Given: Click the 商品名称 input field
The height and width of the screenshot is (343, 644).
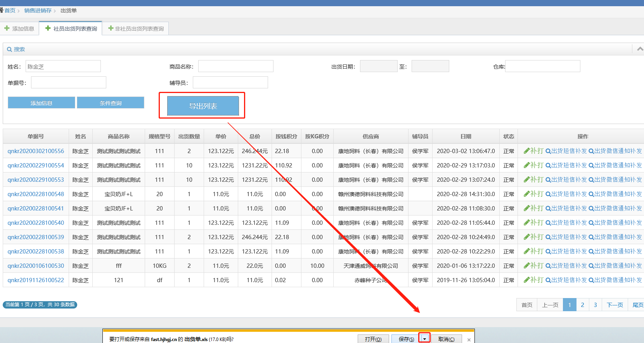Looking at the screenshot, I should point(235,66).
